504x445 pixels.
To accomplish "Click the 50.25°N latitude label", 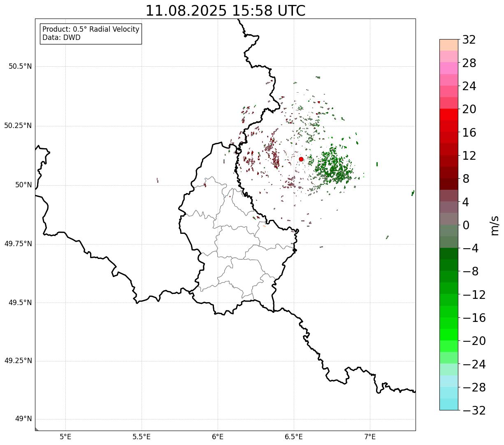I will point(18,126).
